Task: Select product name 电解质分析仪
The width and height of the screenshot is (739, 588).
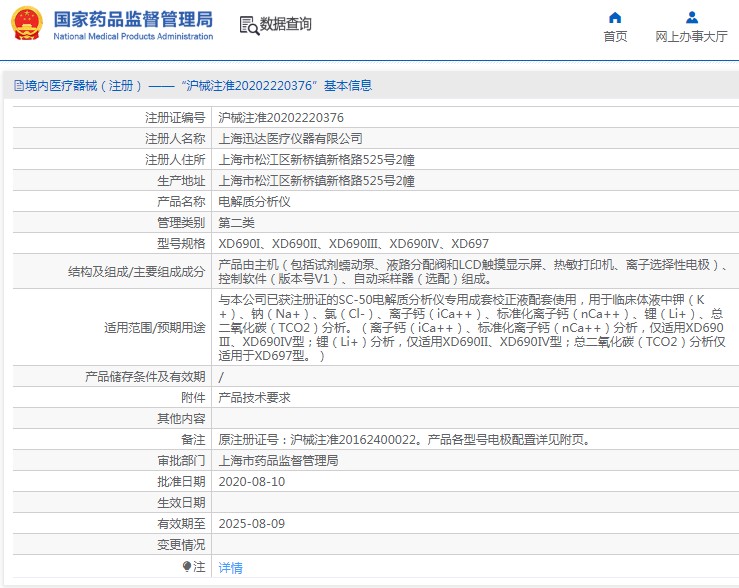Action: pos(255,202)
